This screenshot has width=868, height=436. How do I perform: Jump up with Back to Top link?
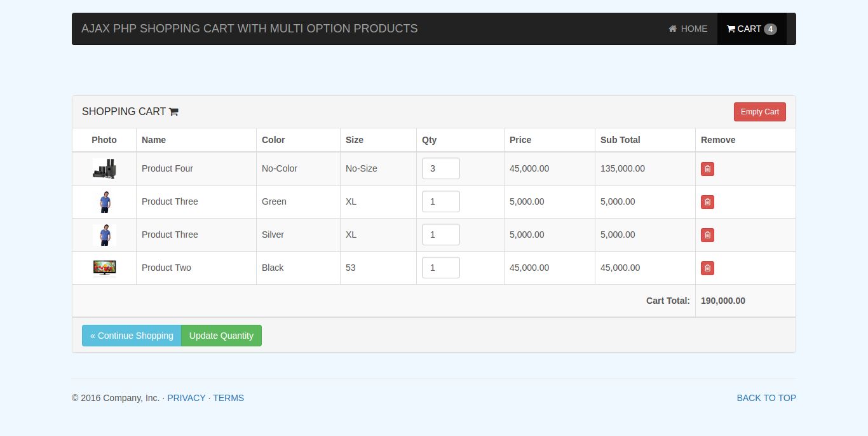[766, 398]
